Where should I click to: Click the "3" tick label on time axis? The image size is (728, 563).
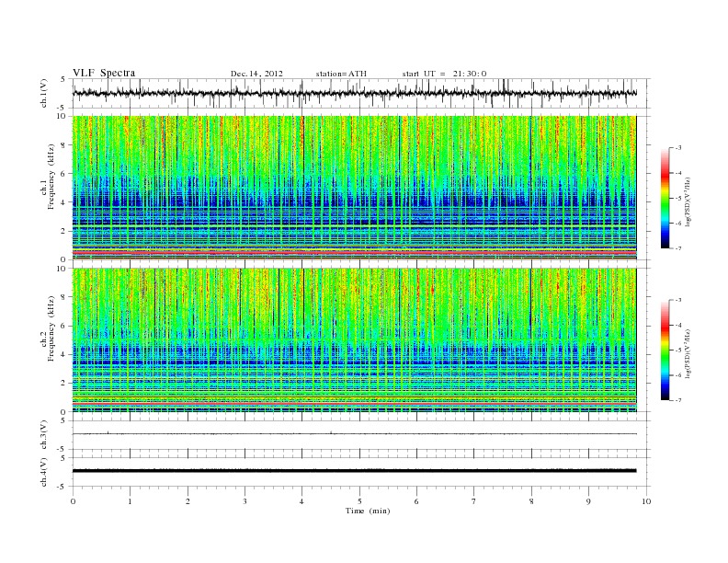245,501
